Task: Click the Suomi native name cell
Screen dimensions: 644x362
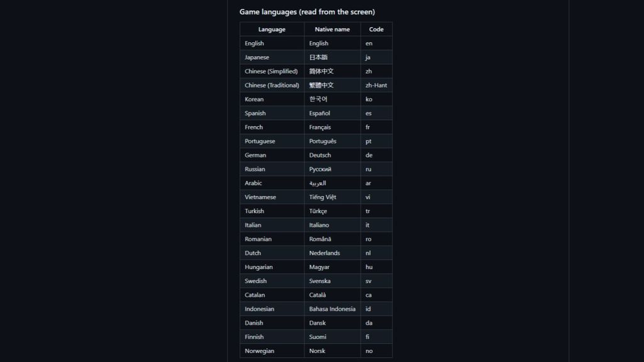Action: (x=332, y=337)
